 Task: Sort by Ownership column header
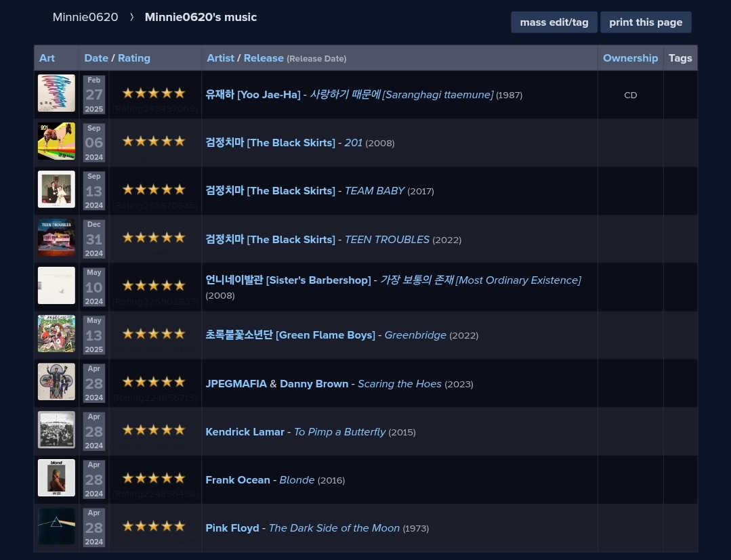[x=630, y=58]
